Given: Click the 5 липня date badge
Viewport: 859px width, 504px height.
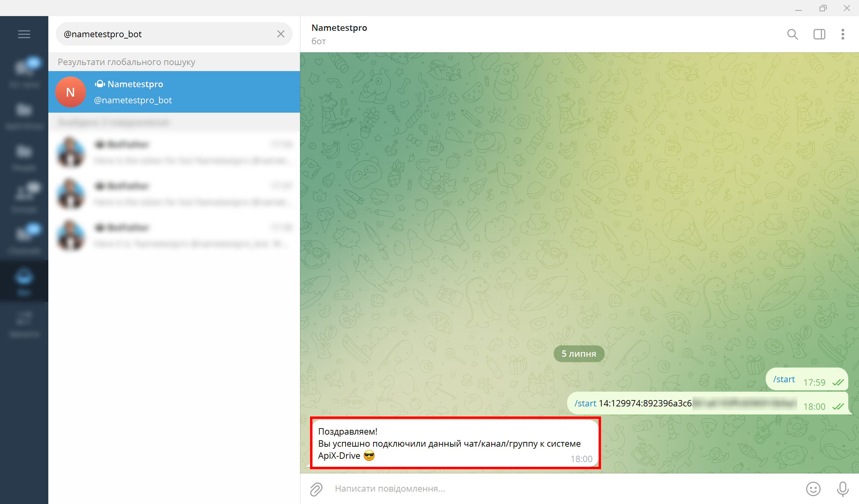Looking at the screenshot, I should [x=579, y=354].
